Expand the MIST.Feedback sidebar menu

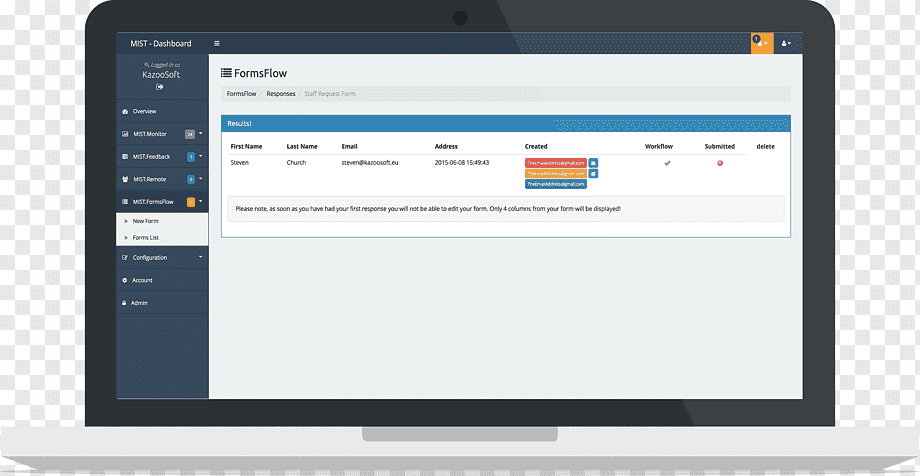click(x=162, y=157)
